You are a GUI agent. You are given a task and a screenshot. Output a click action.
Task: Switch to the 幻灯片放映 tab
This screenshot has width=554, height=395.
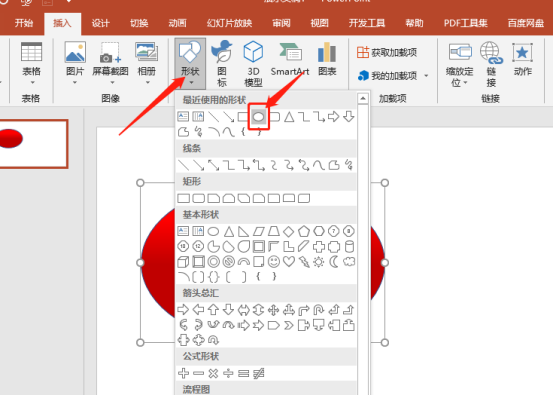(229, 23)
